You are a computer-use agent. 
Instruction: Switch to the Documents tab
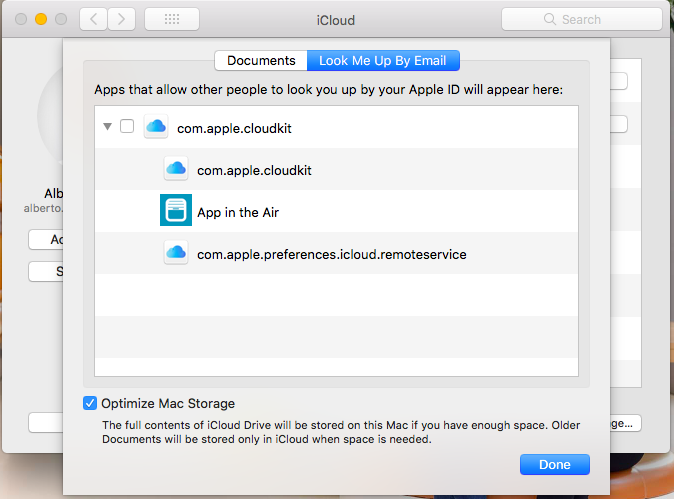tap(261, 61)
